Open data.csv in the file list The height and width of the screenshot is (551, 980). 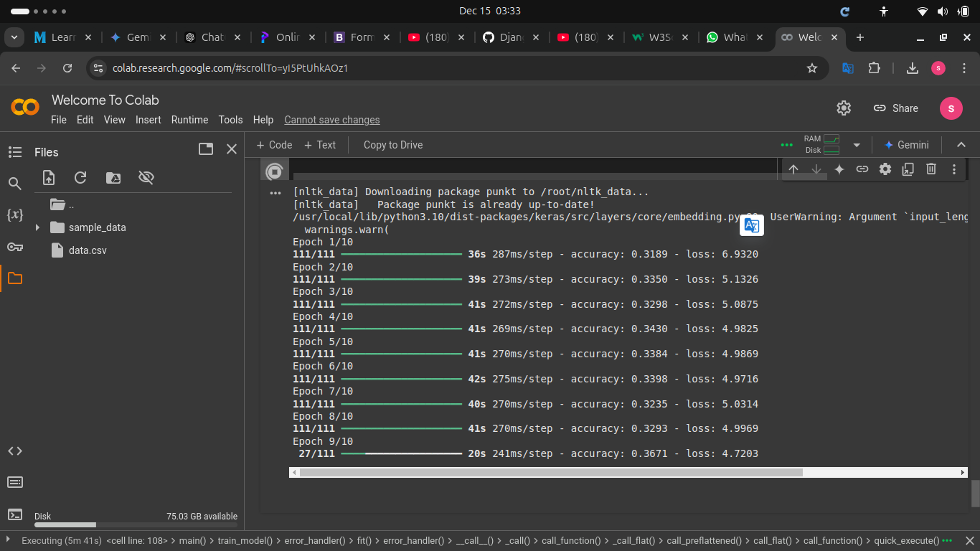pos(88,250)
